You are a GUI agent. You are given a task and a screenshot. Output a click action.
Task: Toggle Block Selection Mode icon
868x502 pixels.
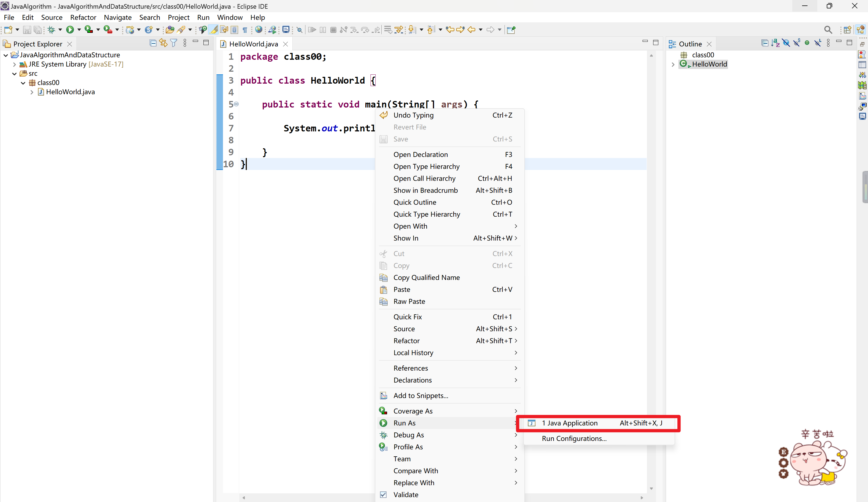point(234,30)
